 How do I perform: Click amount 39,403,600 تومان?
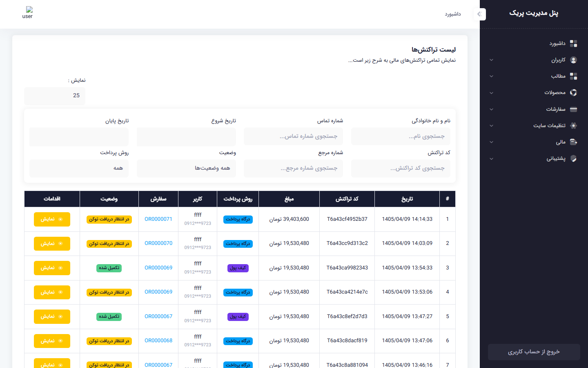point(289,219)
